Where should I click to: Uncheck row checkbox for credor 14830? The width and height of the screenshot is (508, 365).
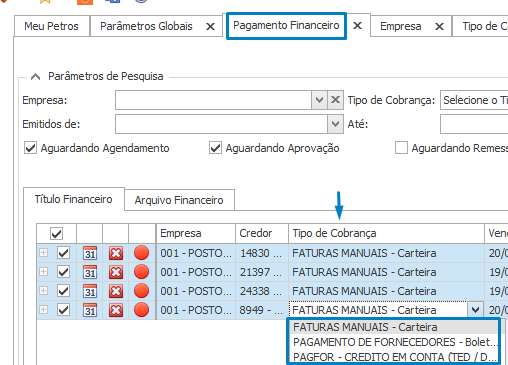tap(63, 253)
